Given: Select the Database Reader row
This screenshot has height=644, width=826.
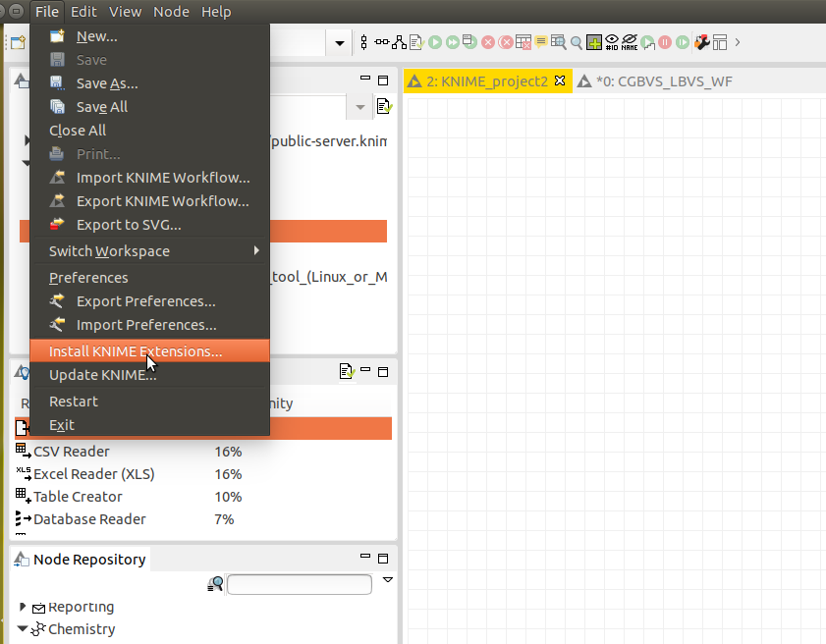Looking at the screenshot, I should (x=203, y=519).
